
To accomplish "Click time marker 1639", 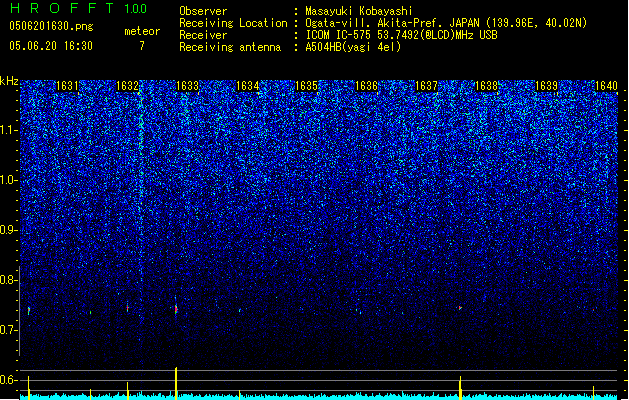I will (546, 86).
